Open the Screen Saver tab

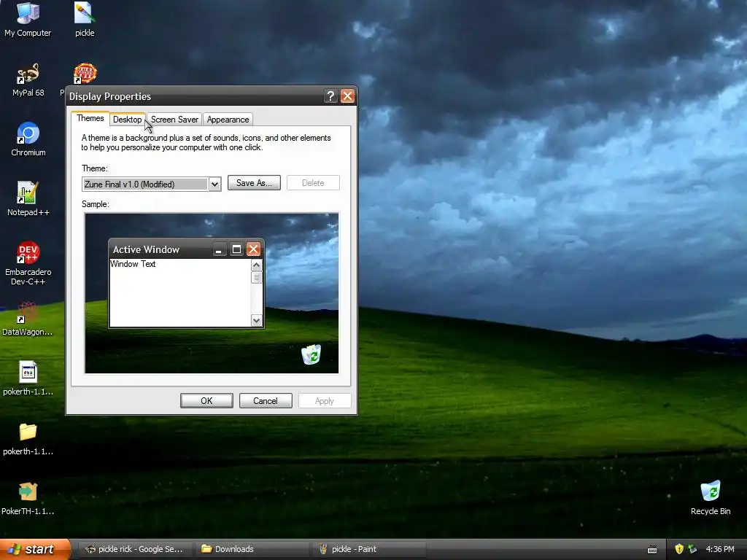[x=174, y=120]
